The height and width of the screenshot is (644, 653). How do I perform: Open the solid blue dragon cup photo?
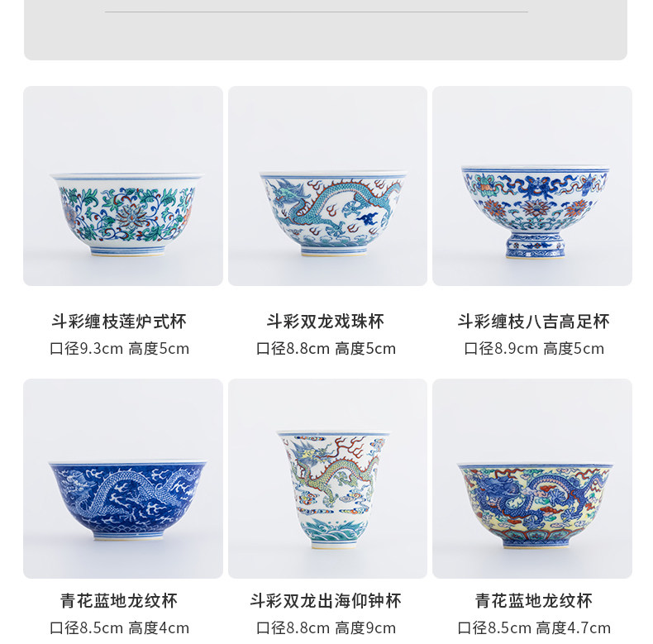coord(123,478)
